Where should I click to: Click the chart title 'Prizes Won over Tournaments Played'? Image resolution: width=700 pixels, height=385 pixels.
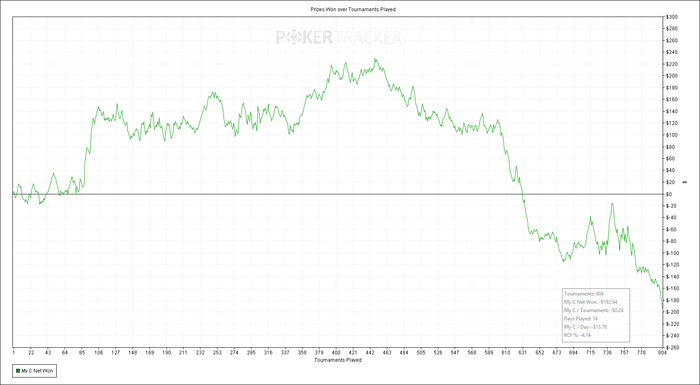pos(353,9)
